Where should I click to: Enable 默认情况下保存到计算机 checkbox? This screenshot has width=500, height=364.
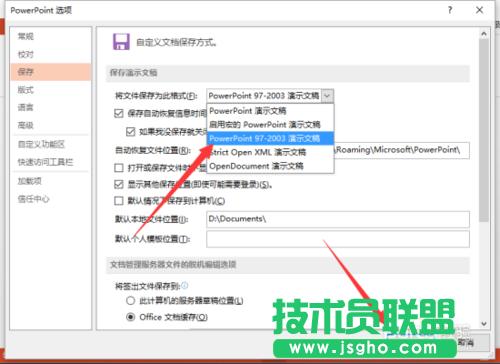click(119, 201)
